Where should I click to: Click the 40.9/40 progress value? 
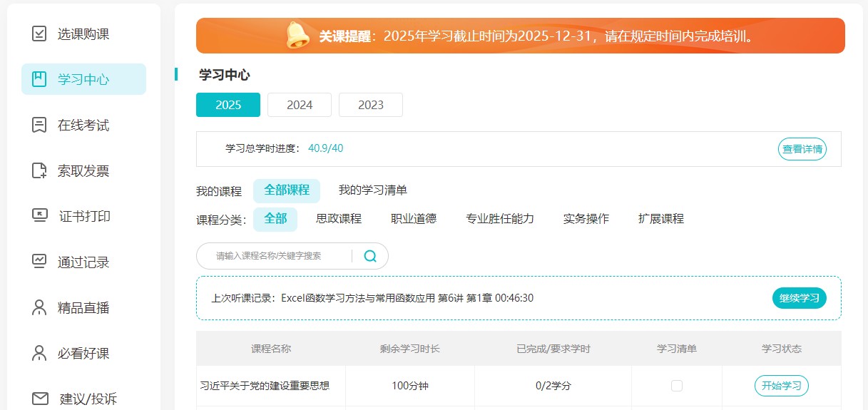coord(326,148)
